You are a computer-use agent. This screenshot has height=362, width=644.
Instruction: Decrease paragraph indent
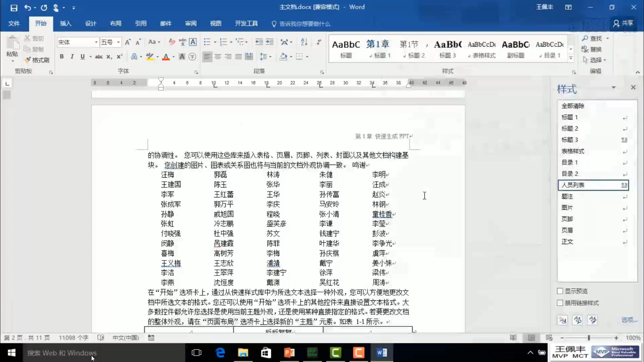click(x=259, y=42)
